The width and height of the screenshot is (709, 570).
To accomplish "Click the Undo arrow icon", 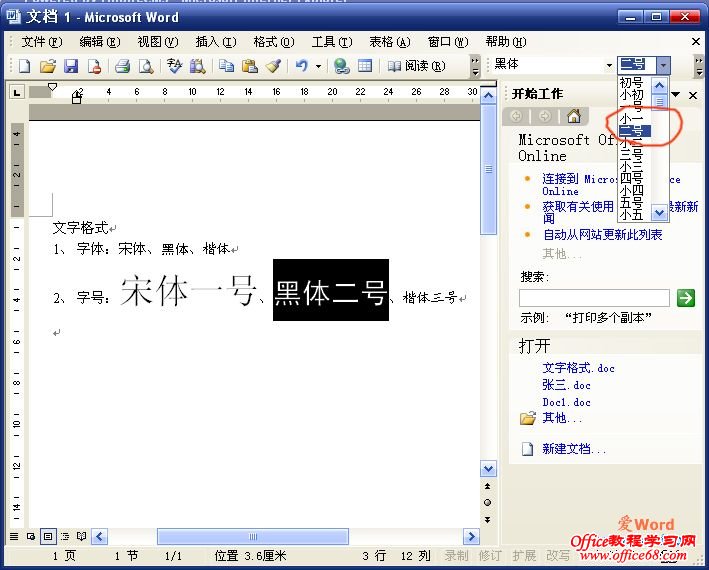I will tap(301, 66).
